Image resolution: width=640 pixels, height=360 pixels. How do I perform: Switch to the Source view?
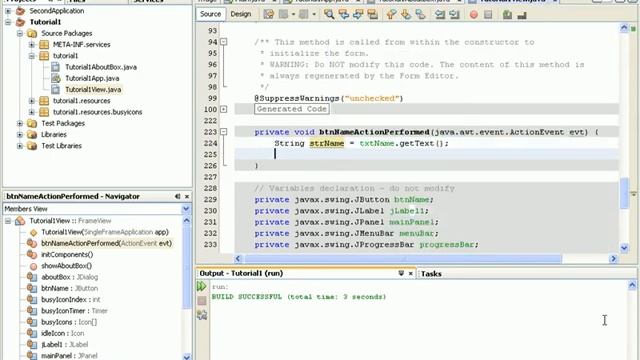(211, 14)
